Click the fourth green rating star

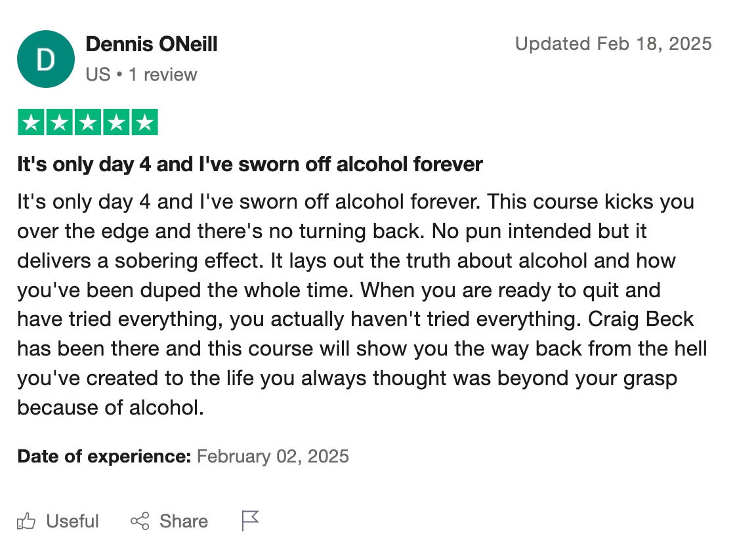[x=116, y=123]
